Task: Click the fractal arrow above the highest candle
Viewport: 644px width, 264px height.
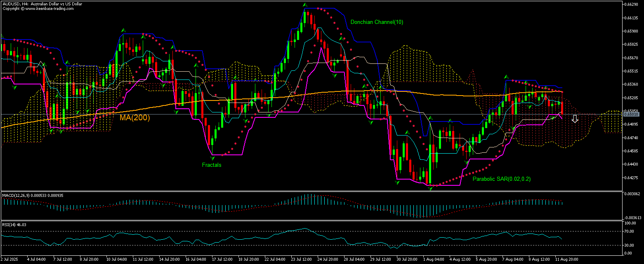Action: click(305, 5)
